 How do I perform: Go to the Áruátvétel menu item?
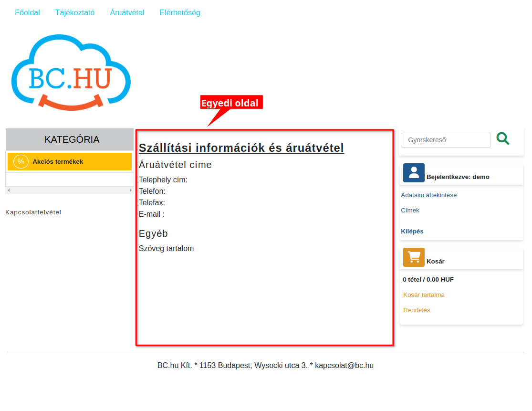[x=127, y=12]
